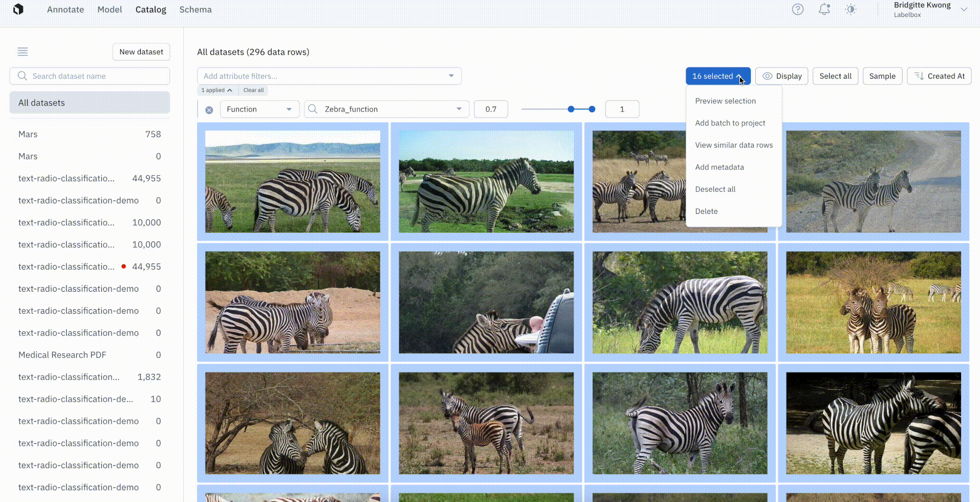Click the upper slider handle at 1
This screenshot has width=980, height=502.
click(x=592, y=109)
